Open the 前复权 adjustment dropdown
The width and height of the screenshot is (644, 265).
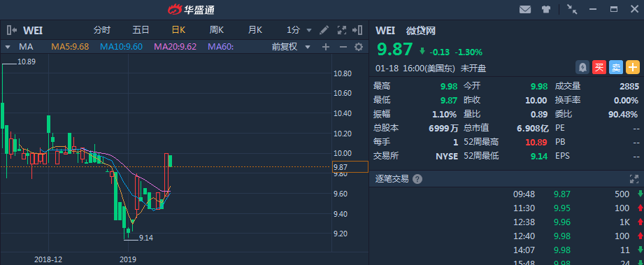291,47
